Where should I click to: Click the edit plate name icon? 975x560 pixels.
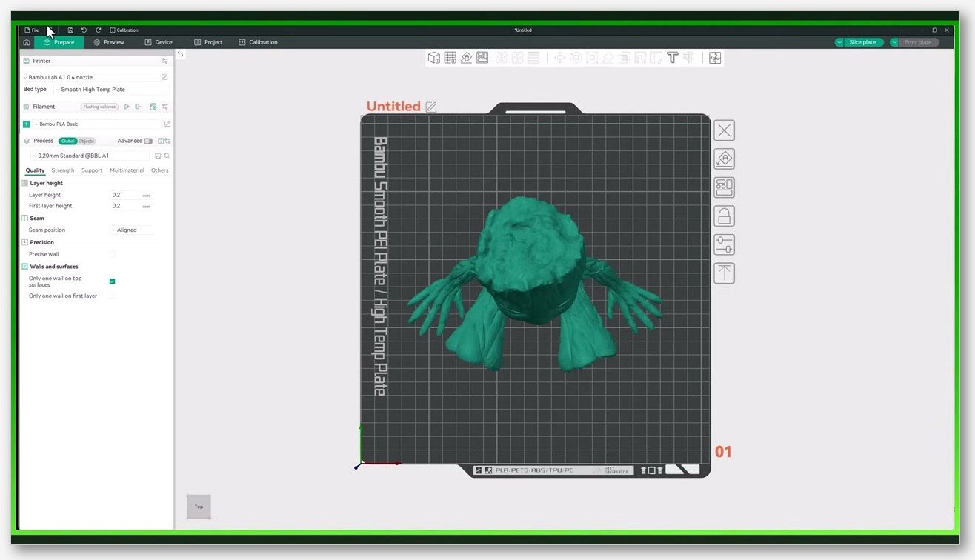point(431,107)
